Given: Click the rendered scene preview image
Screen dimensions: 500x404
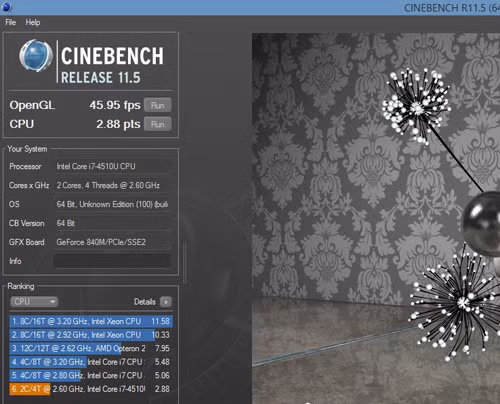Looking at the screenshot, I should 376,218.
